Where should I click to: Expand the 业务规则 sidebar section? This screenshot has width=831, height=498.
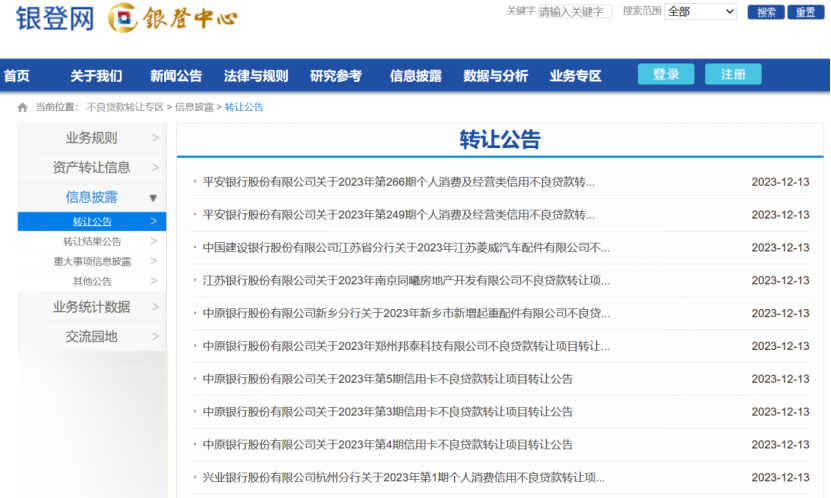[92, 138]
